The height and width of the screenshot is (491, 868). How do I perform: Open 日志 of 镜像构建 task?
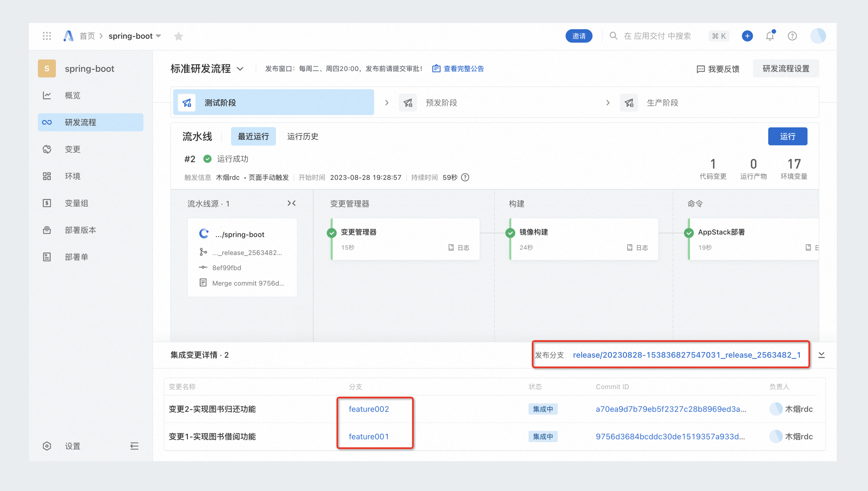tap(637, 248)
